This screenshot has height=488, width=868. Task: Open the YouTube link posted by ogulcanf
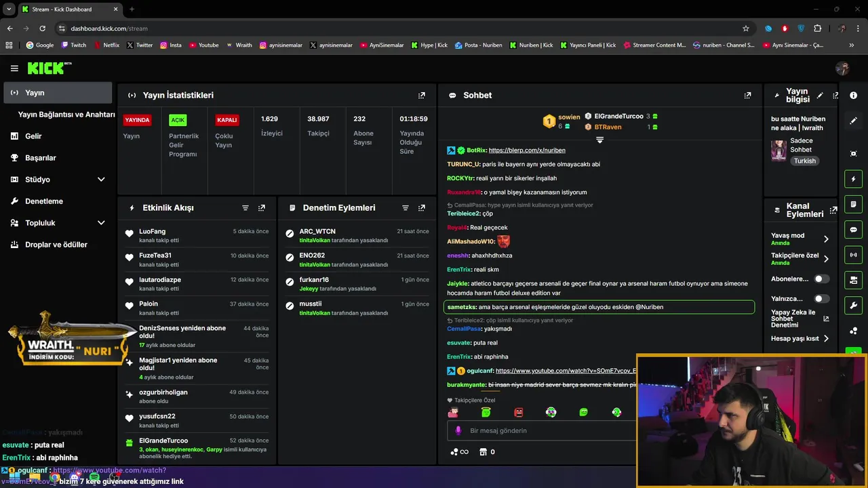[566, 371]
